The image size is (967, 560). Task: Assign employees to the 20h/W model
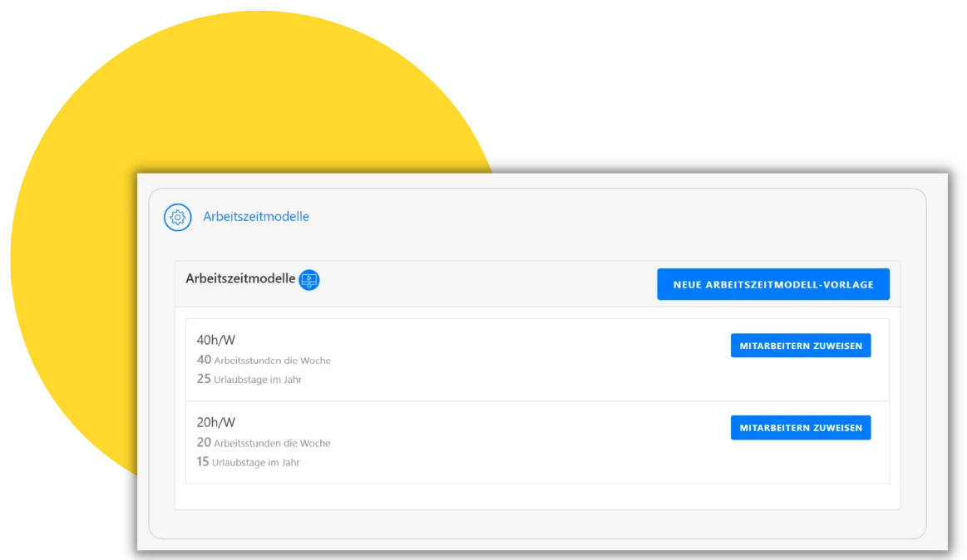pos(801,428)
